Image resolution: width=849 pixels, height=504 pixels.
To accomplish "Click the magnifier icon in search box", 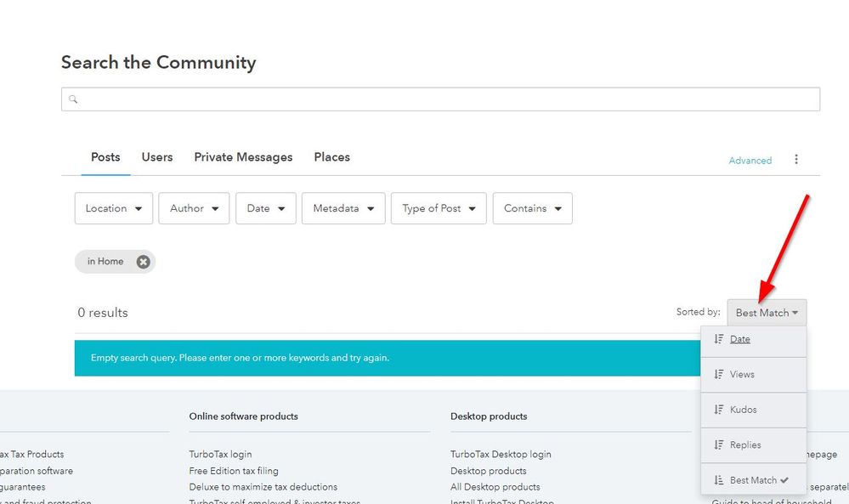I will pyautogui.click(x=73, y=99).
